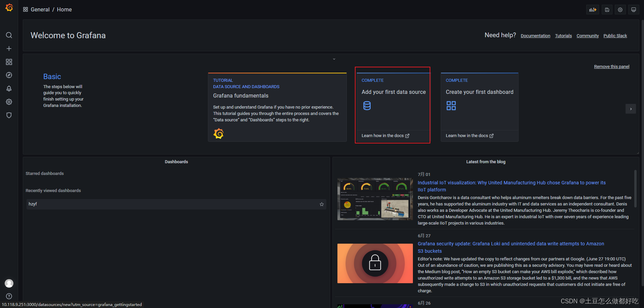Viewport: 644px width, 308px height.
Task: Click the Welcome to Grafana heading
Action: (68, 35)
